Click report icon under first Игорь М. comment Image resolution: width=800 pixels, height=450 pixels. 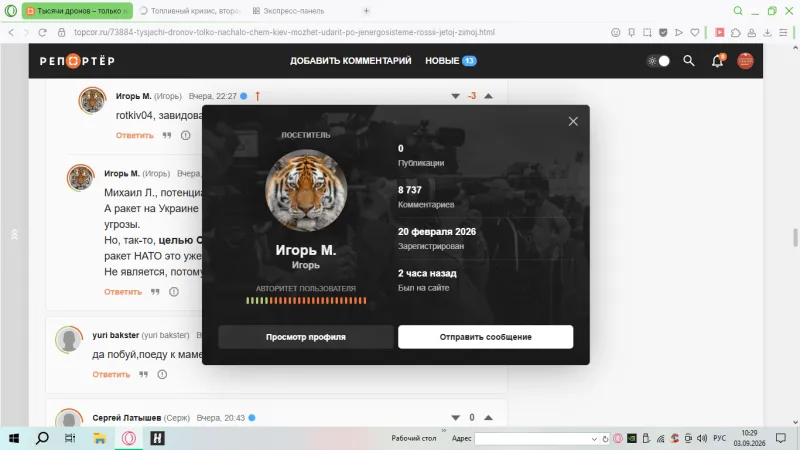tap(185, 135)
